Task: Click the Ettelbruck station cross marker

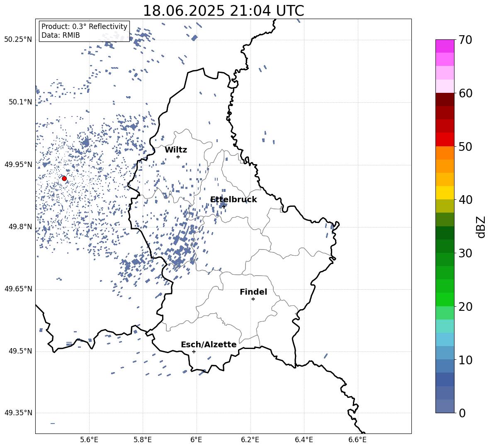Action: tap(224, 206)
